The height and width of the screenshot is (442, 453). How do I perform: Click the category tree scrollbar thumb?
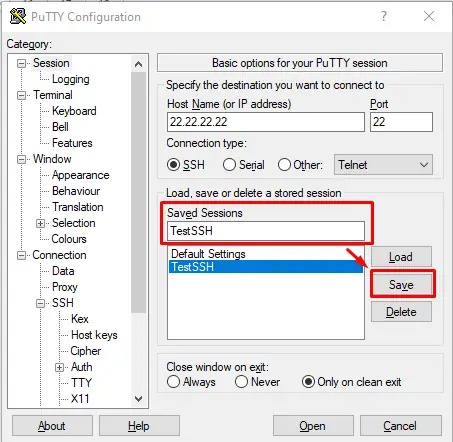(x=138, y=193)
